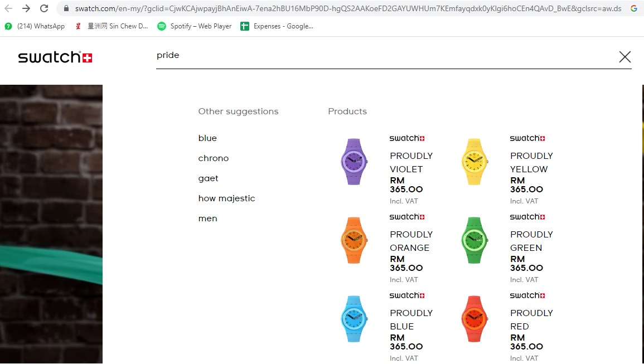Click the Google icon in address bar
Screen dimensions: 644x364
634,8
